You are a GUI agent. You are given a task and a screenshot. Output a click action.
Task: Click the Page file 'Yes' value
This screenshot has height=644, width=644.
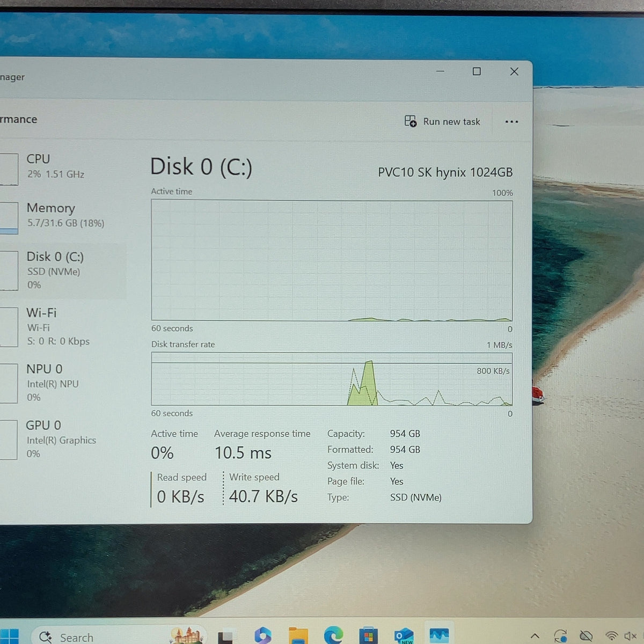397,481
